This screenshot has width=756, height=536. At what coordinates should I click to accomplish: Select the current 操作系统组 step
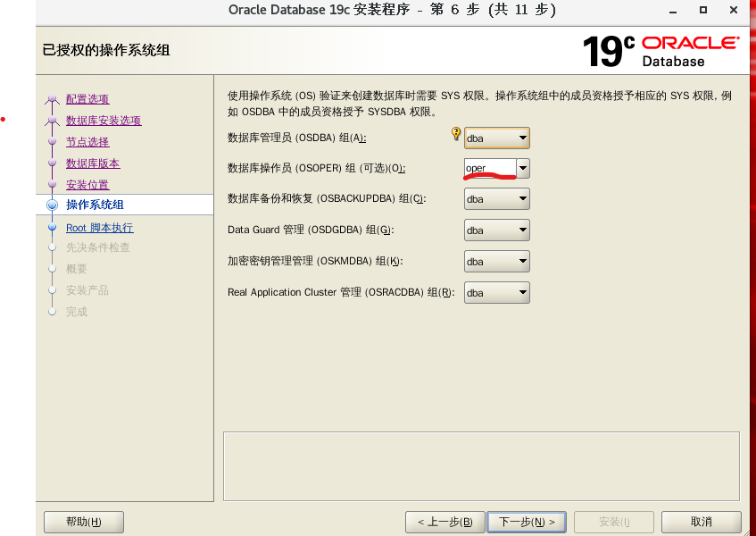click(x=95, y=205)
